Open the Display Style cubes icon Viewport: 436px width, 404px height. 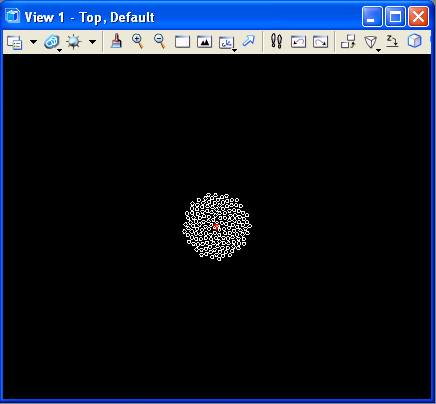point(52,42)
